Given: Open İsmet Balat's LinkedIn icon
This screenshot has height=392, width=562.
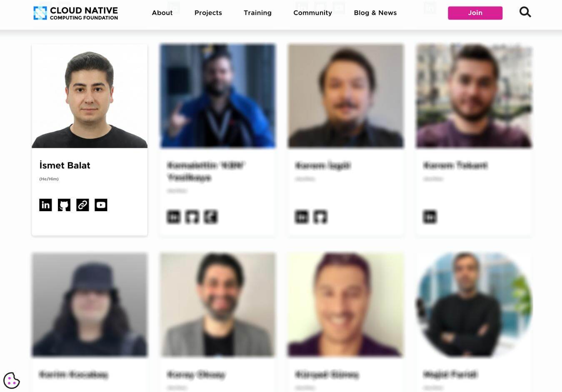Looking at the screenshot, I should click(x=45, y=205).
